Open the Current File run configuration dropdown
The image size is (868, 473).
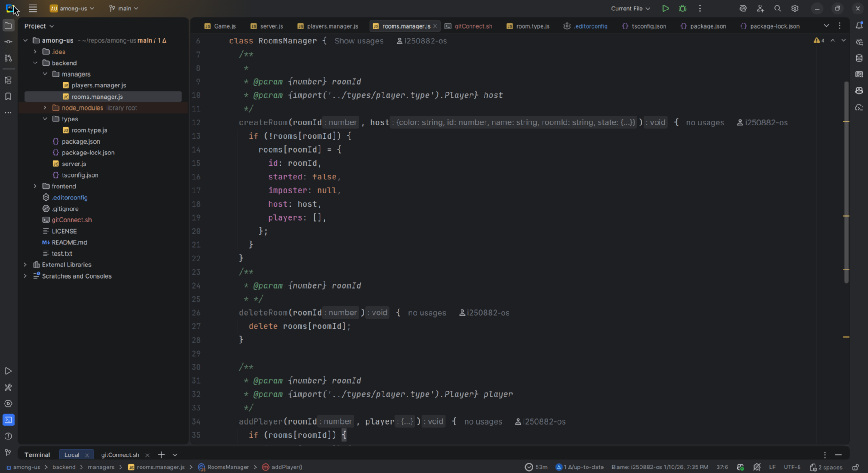630,9
